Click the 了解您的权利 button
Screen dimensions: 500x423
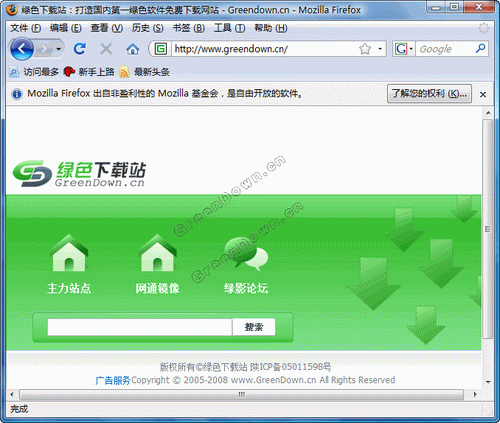click(429, 94)
